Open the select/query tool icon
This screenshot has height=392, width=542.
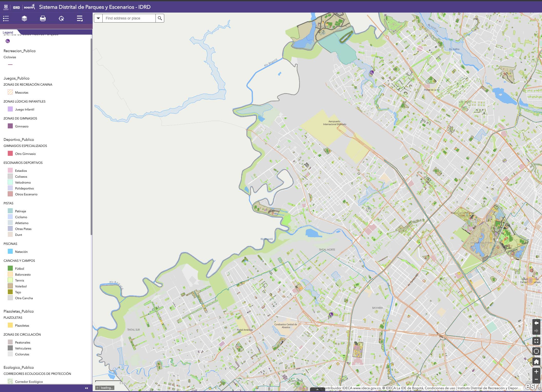point(61,18)
